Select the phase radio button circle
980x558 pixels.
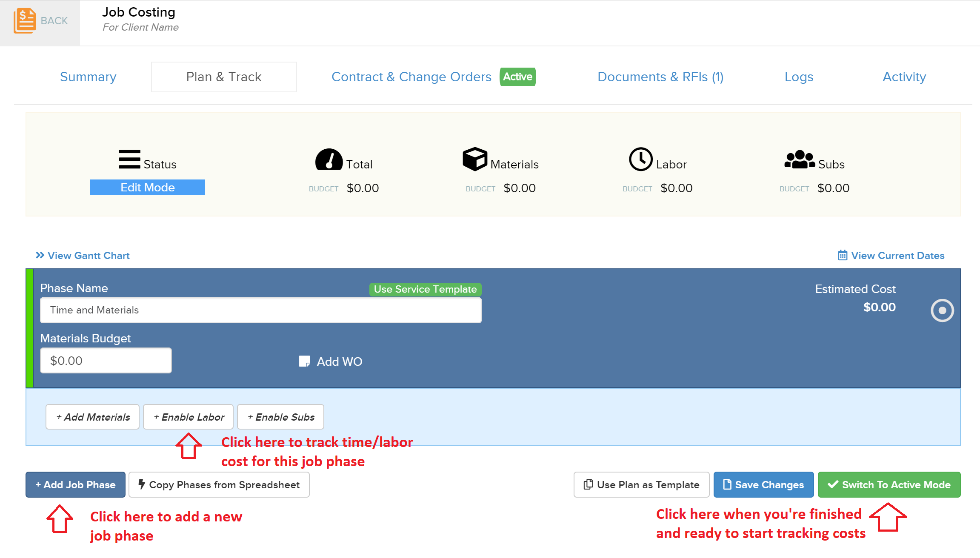pos(942,310)
